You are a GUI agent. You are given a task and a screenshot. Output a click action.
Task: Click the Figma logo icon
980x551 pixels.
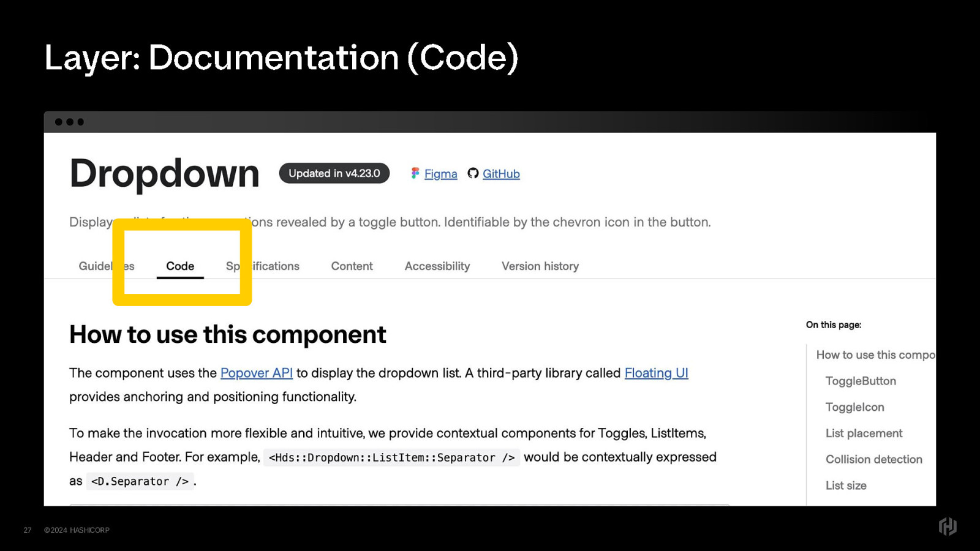click(x=415, y=174)
